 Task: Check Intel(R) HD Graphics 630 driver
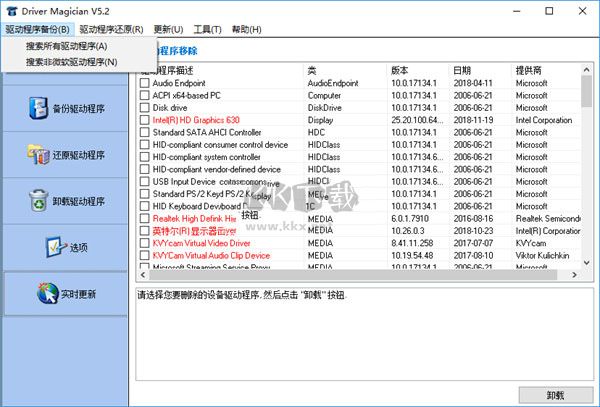coord(145,120)
